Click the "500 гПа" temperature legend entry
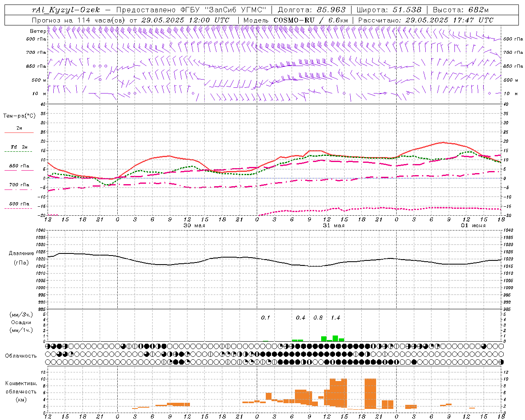Viewport: 525px width, 420px height. 19,204
